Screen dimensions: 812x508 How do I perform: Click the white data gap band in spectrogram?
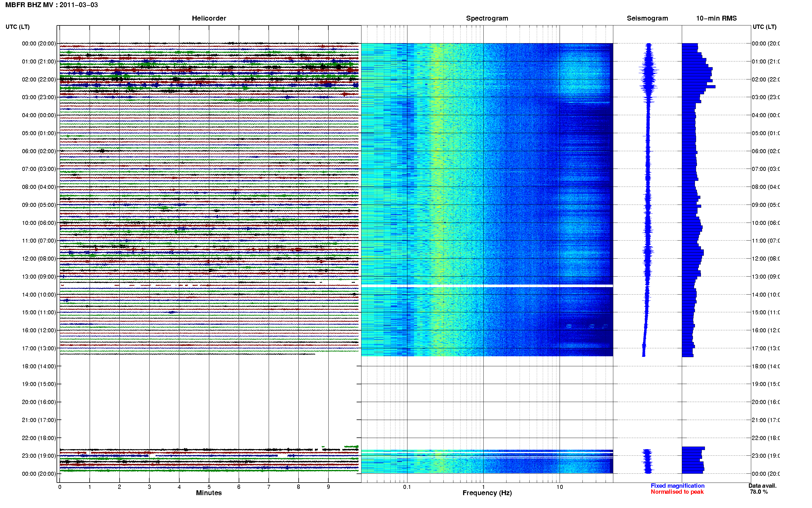point(487,286)
